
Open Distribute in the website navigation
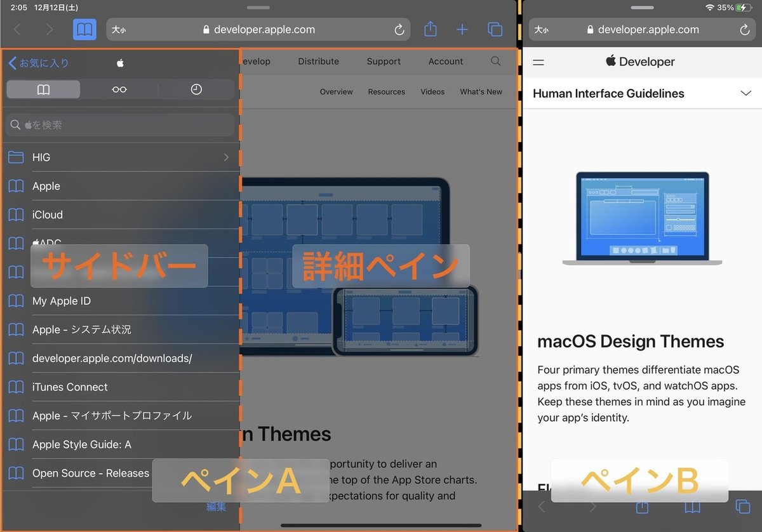[318, 62]
